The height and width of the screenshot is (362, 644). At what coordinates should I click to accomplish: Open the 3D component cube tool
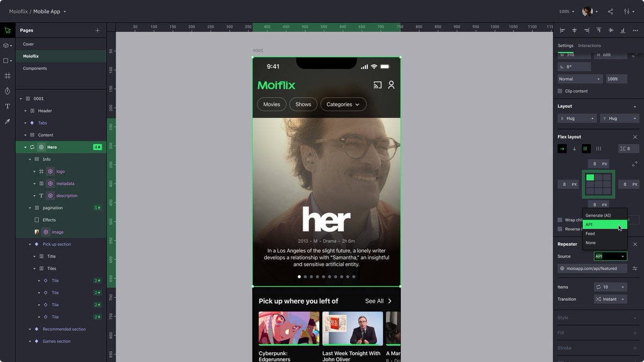pos(6,46)
